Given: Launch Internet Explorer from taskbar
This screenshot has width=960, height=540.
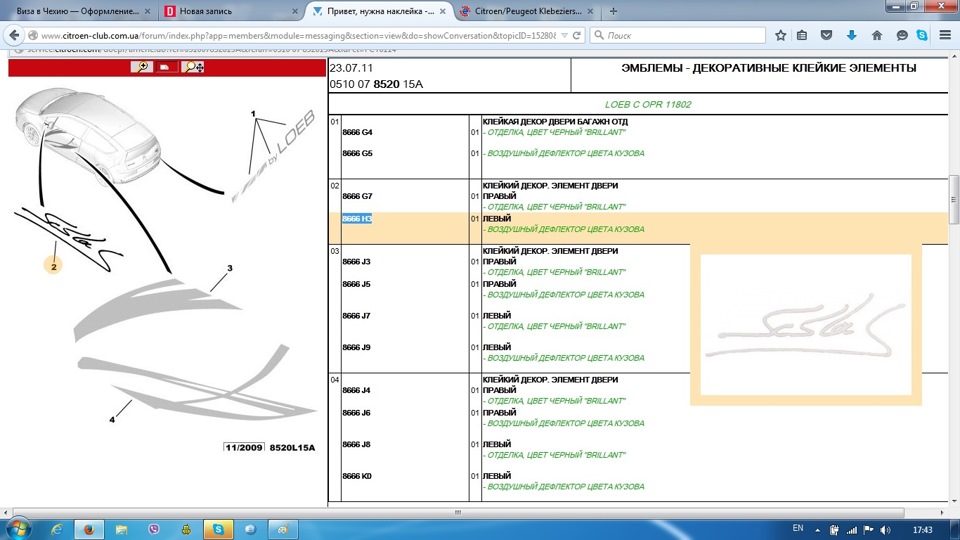Looking at the screenshot, I should pos(56,529).
